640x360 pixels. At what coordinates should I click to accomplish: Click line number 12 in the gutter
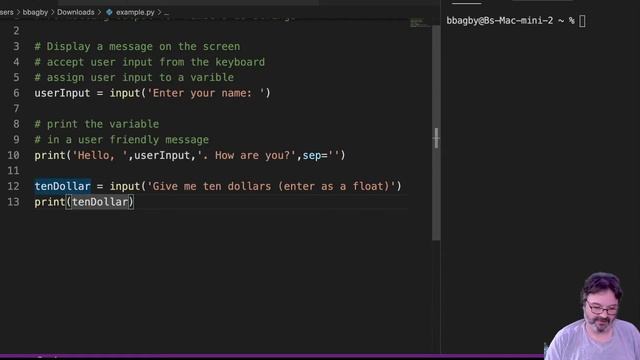pyautogui.click(x=13, y=186)
